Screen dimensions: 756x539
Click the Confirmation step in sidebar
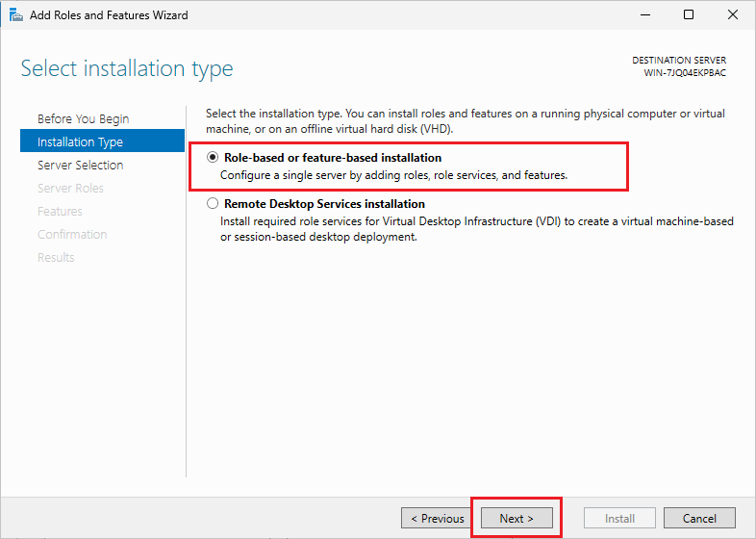[x=72, y=234]
